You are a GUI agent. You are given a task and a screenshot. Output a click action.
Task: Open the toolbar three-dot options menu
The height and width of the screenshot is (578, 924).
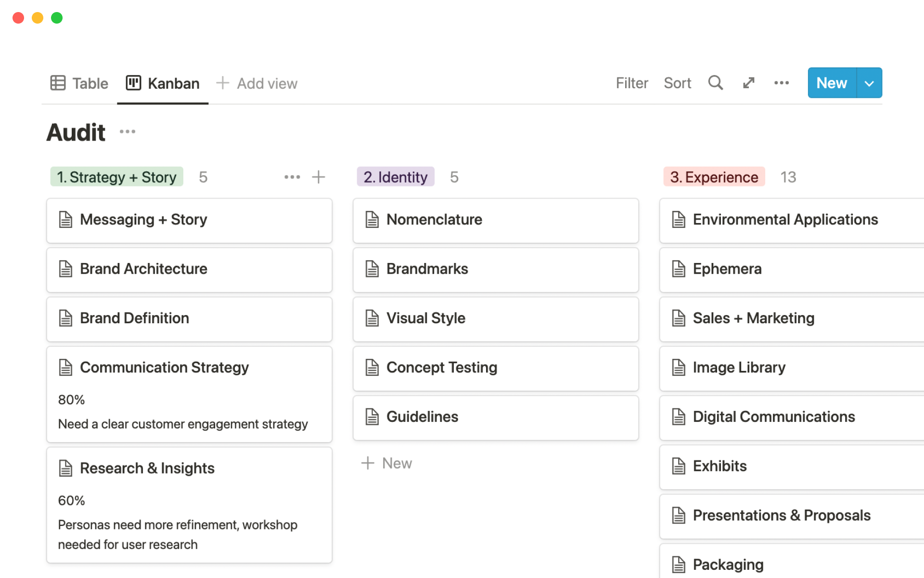781,83
